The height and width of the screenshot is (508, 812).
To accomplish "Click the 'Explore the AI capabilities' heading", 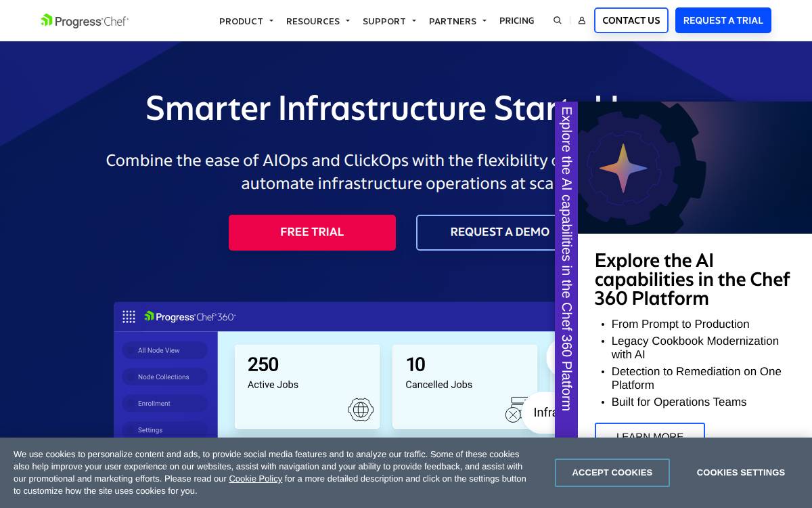I will coord(692,280).
